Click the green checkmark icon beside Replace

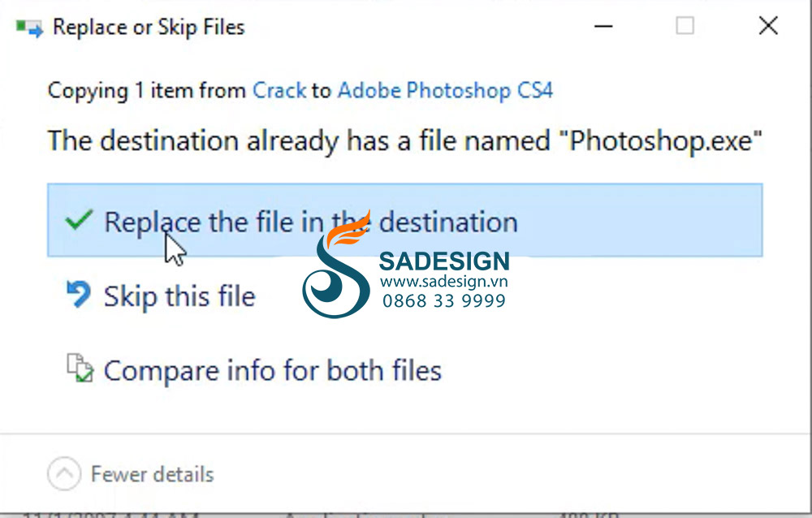(x=79, y=220)
